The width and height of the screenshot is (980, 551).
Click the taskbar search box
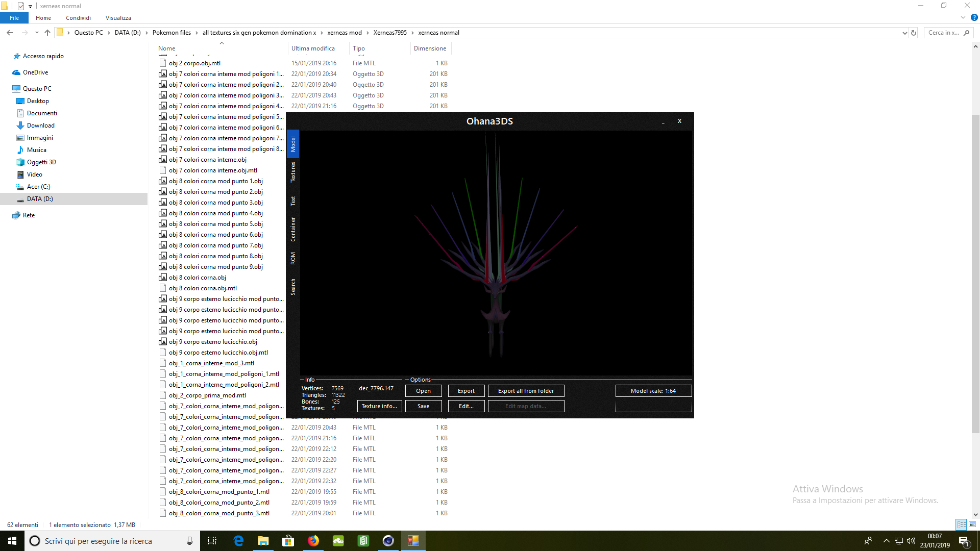pyautogui.click(x=111, y=541)
